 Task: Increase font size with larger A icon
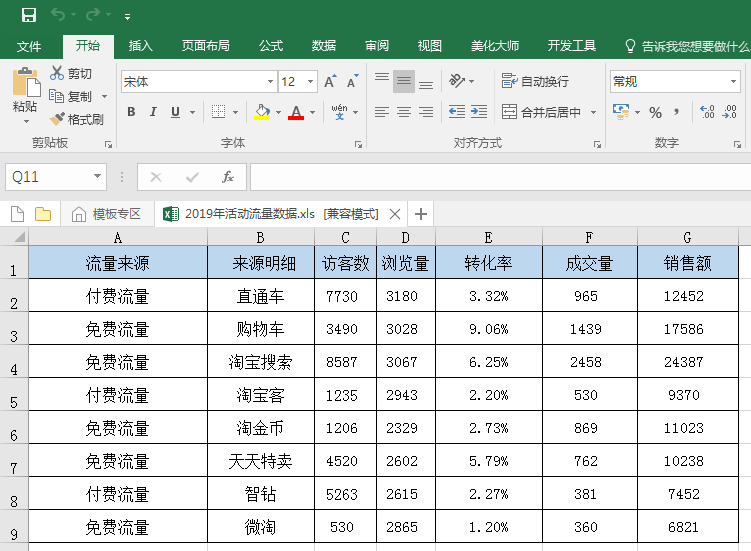(x=329, y=82)
